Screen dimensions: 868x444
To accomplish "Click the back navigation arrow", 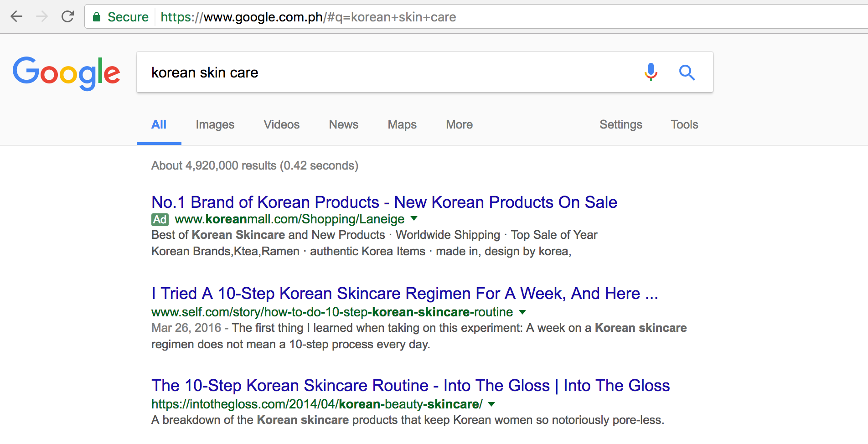I will (16, 16).
